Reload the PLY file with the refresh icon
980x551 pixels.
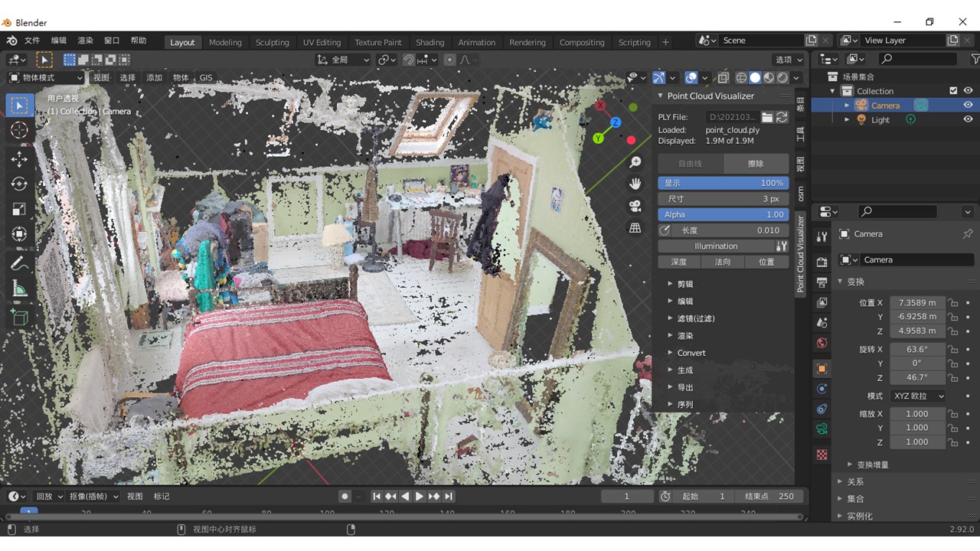point(782,117)
